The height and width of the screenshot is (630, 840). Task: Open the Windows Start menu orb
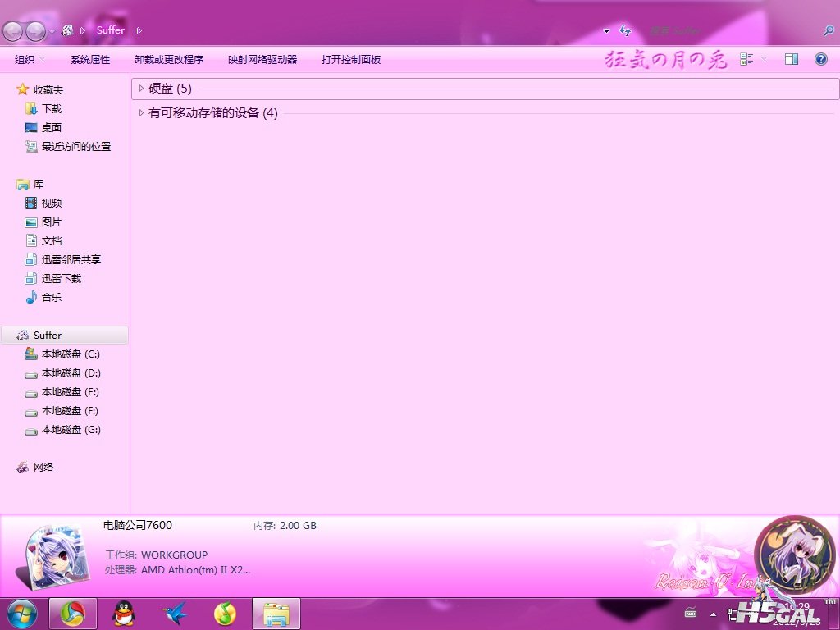tap(22, 614)
